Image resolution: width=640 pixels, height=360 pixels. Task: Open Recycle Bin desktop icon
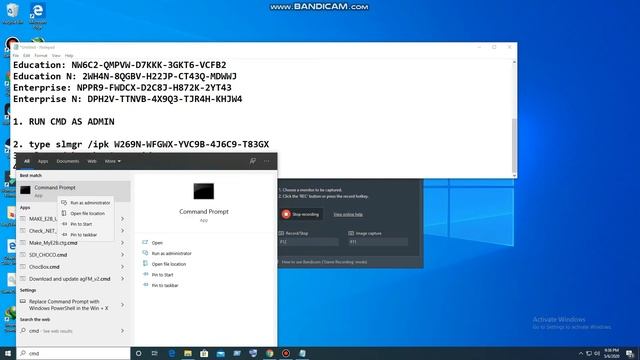[x=13, y=14]
